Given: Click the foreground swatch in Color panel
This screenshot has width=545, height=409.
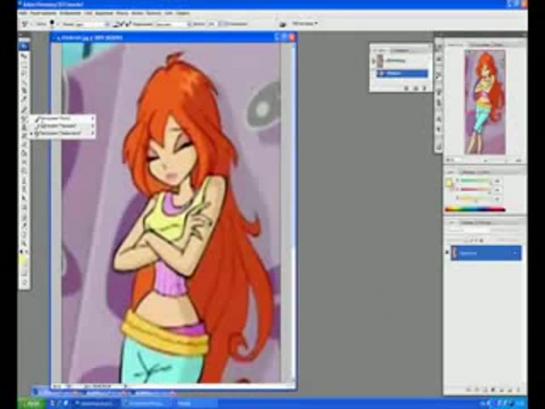Looking at the screenshot, I should click(449, 182).
